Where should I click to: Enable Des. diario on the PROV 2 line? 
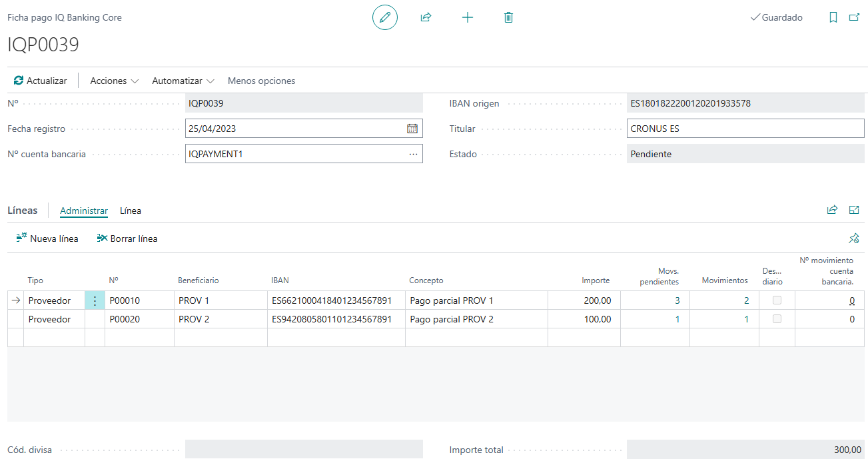[x=776, y=318]
